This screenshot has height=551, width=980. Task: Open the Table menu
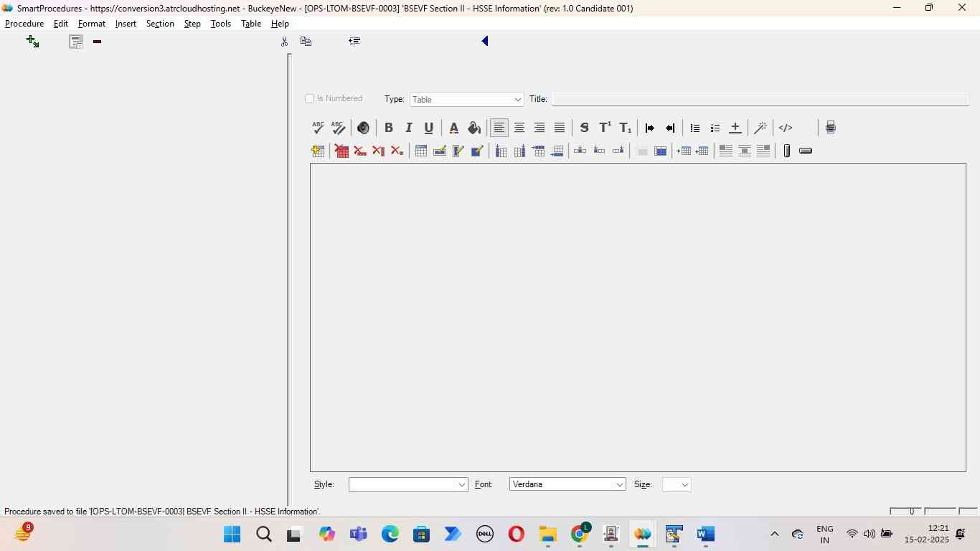(x=250, y=24)
